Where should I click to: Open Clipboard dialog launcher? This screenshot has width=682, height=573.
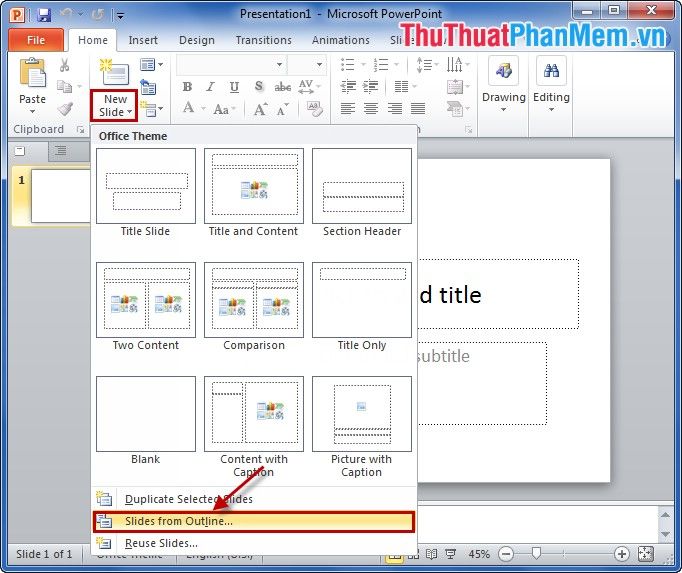coord(80,129)
